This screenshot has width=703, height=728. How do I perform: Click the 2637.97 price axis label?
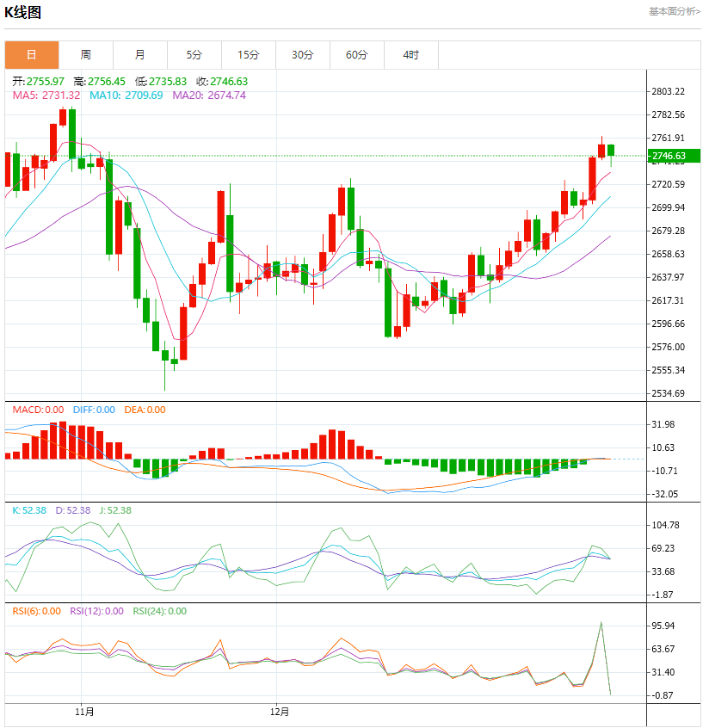click(669, 277)
